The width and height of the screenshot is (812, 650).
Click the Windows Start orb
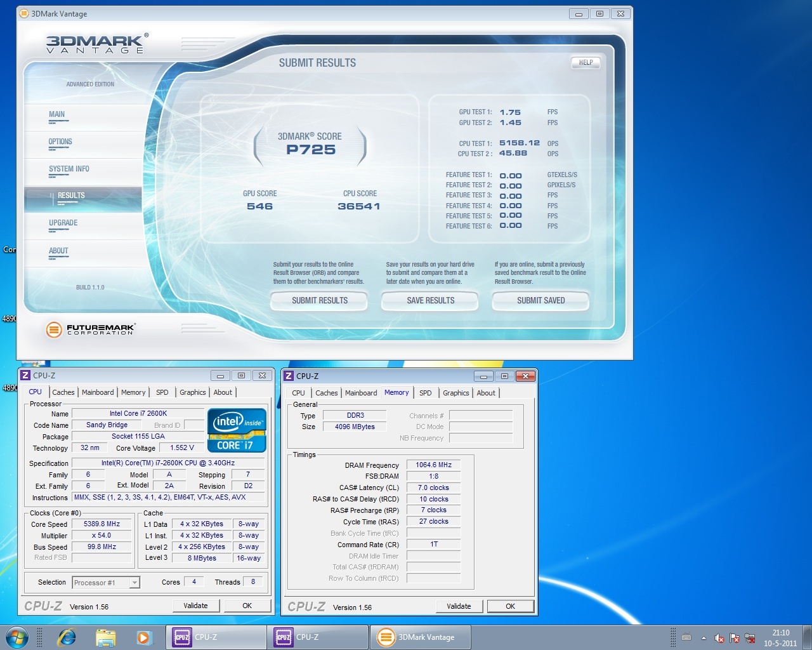tap(17, 637)
